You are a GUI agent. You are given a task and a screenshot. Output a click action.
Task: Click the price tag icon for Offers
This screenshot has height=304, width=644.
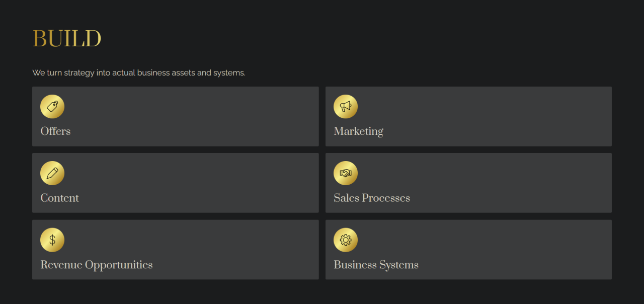pyautogui.click(x=52, y=107)
